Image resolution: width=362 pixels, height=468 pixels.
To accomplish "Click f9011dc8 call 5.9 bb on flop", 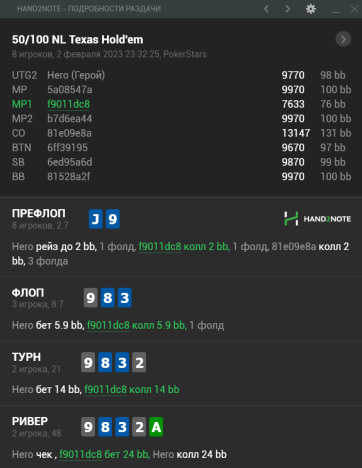I will pyautogui.click(x=137, y=325).
